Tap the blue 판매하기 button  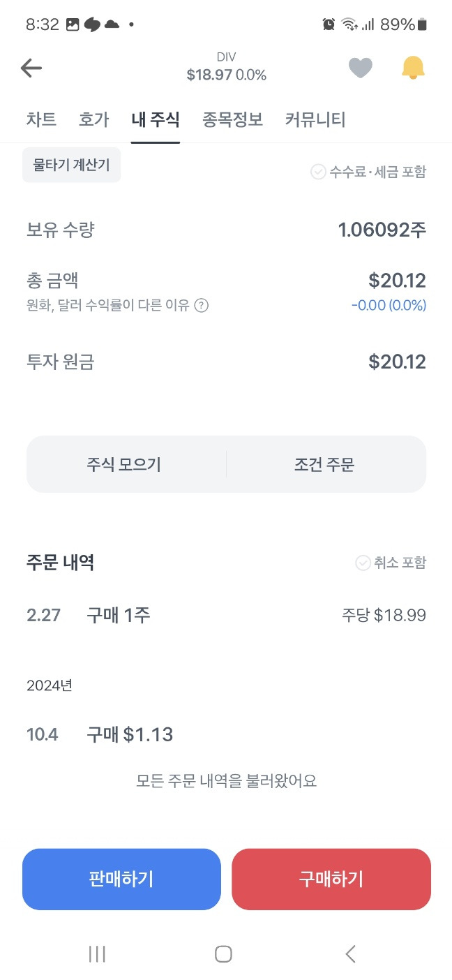click(x=121, y=879)
